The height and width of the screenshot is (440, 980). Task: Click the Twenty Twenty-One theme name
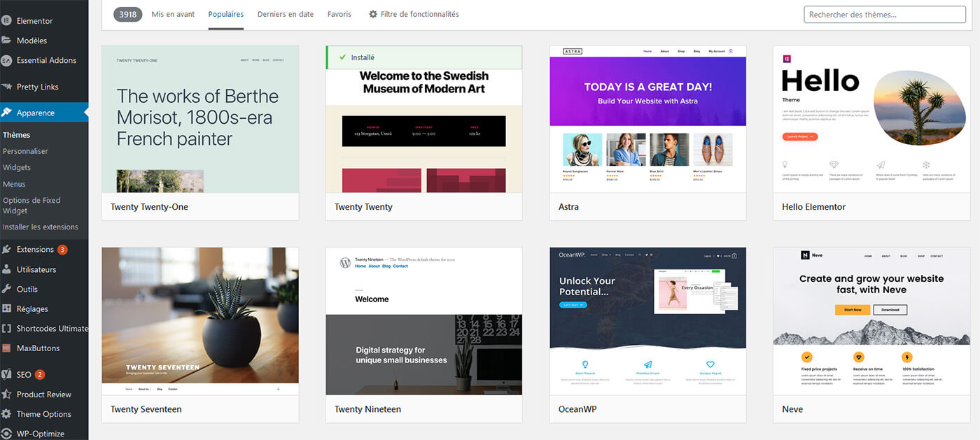pyautogui.click(x=149, y=207)
